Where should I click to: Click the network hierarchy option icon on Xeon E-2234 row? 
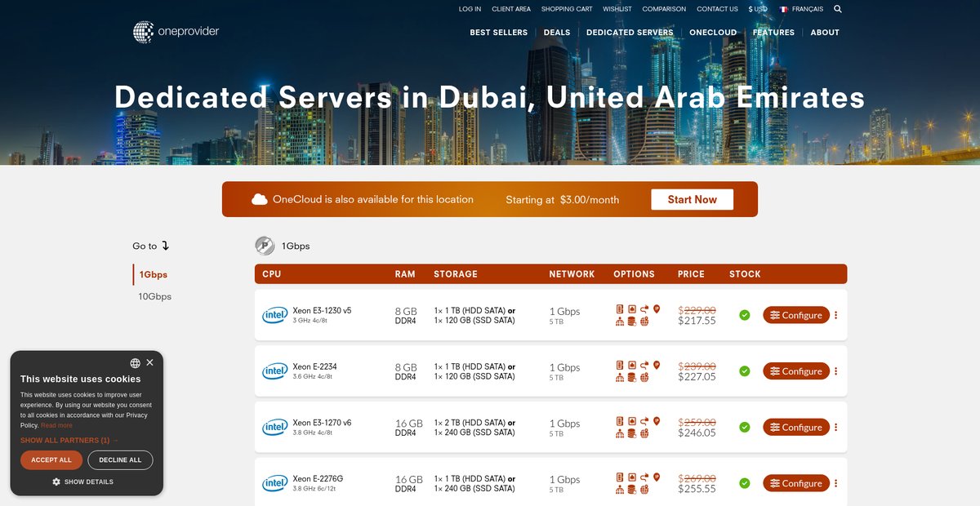tap(620, 378)
